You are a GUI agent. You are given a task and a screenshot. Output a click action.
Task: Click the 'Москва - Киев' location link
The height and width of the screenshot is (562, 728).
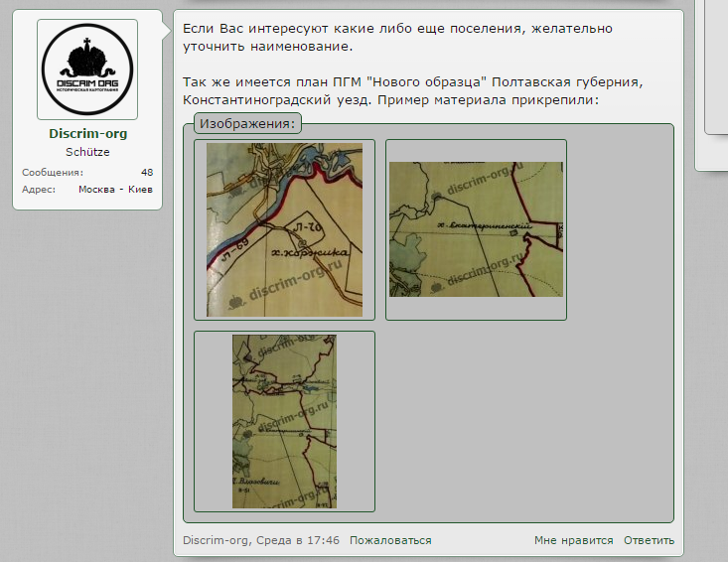pyautogui.click(x=115, y=190)
